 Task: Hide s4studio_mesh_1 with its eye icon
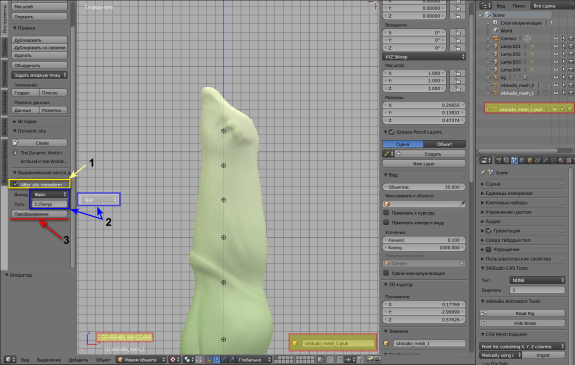click(556, 93)
